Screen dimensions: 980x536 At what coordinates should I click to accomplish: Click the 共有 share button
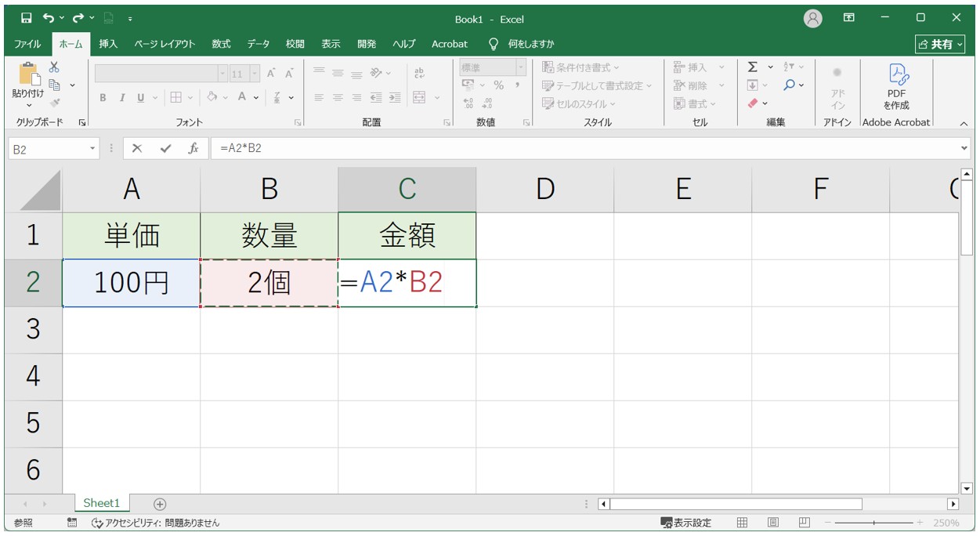tap(939, 44)
